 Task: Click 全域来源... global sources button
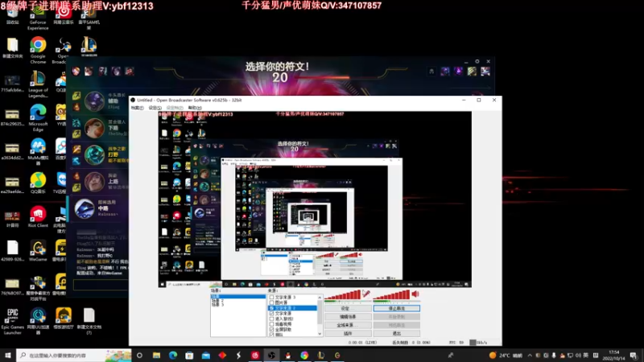pyautogui.click(x=348, y=325)
